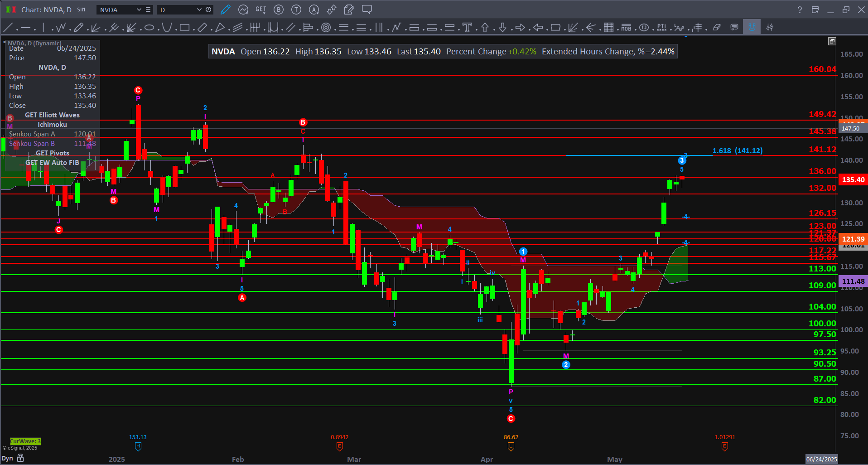Click the 06/24/2025 cursor date label

(x=821, y=459)
